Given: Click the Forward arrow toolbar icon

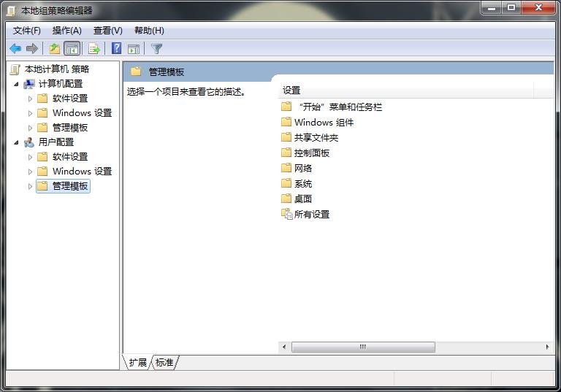Looking at the screenshot, I should coord(32,48).
